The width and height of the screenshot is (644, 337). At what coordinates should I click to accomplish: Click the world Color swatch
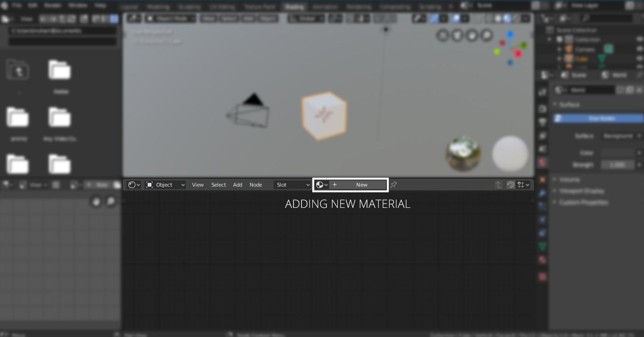[x=619, y=153]
